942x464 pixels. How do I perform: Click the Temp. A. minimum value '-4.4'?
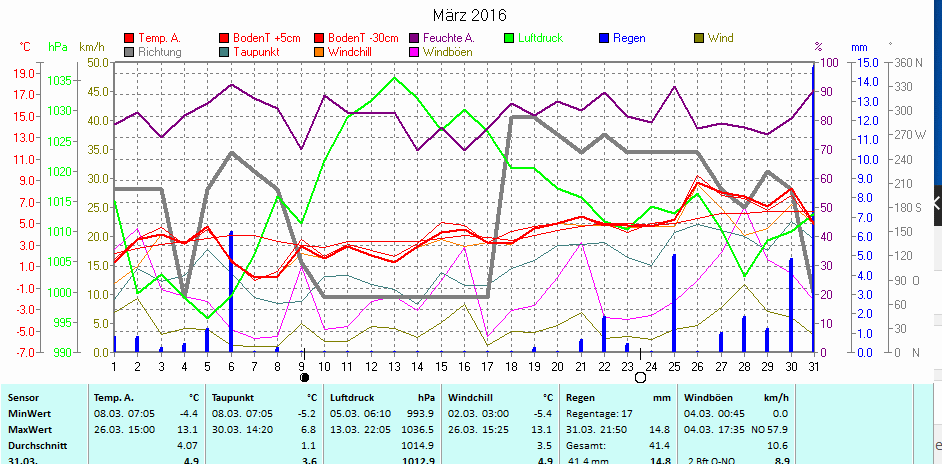tap(189, 414)
